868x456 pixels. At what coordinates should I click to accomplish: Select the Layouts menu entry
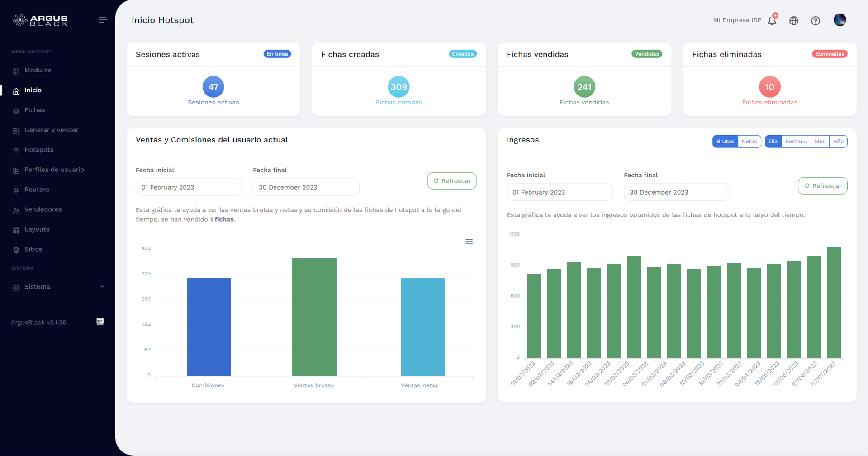[37, 229]
